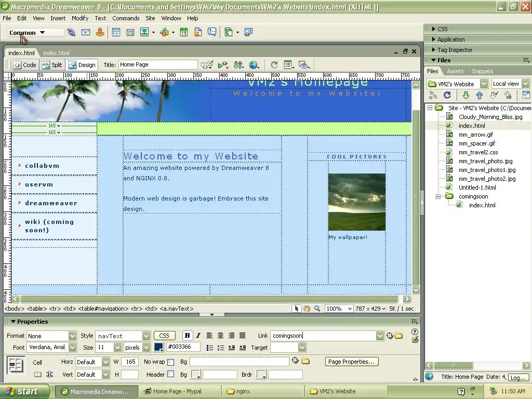This screenshot has width=532, height=399.
Task: Get files from remote site
Action: pyautogui.click(x=465, y=96)
